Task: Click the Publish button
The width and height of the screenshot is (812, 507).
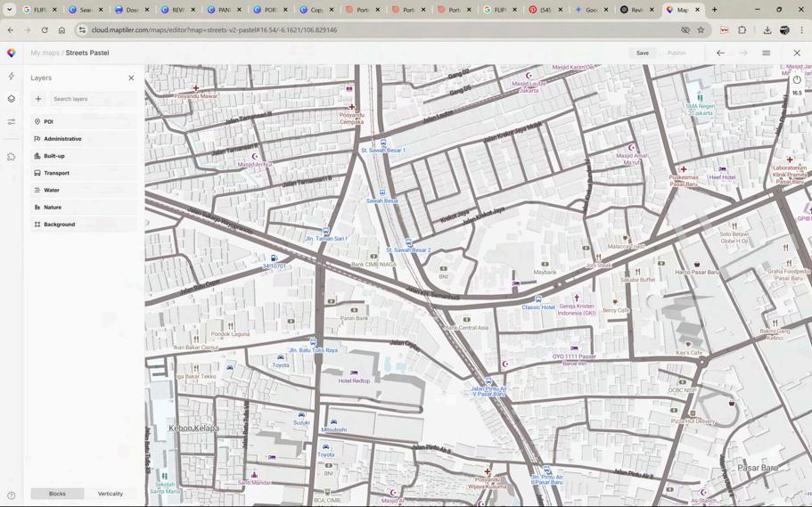Action: pyautogui.click(x=677, y=53)
